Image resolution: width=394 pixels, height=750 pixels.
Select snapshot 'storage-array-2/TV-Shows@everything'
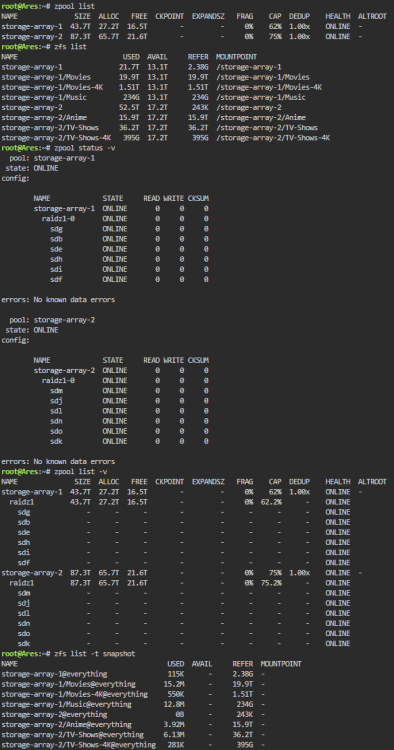point(73,735)
